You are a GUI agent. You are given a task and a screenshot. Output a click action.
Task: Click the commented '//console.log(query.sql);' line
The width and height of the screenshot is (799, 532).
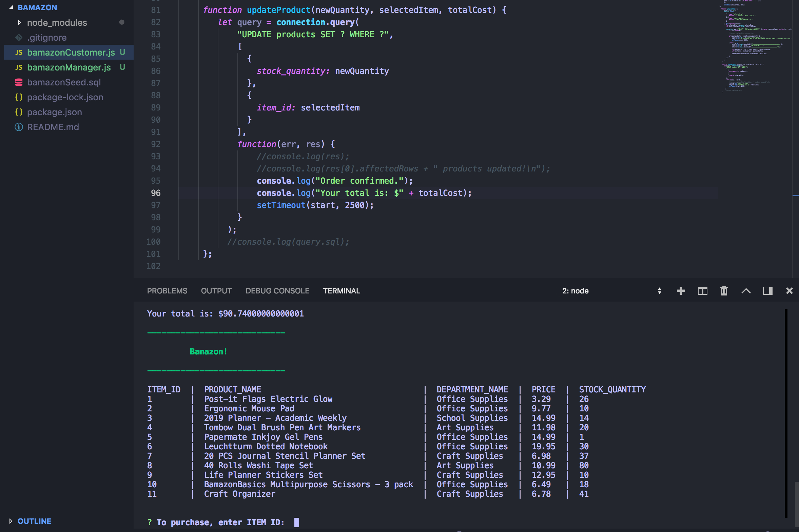(x=288, y=242)
